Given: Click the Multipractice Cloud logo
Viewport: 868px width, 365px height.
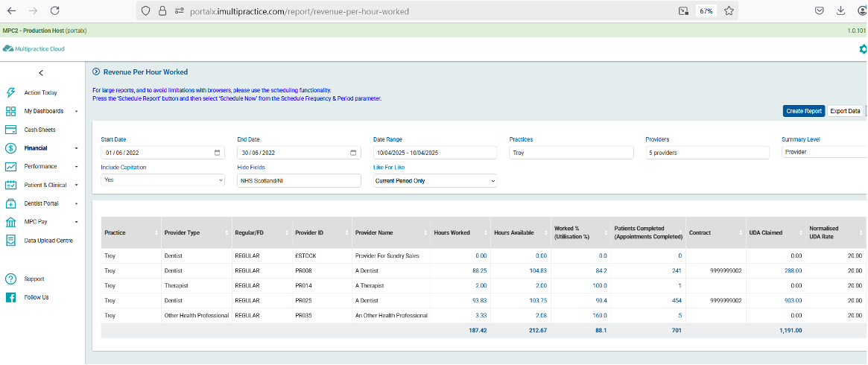Looking at the screenshot, I should (34, 48).
